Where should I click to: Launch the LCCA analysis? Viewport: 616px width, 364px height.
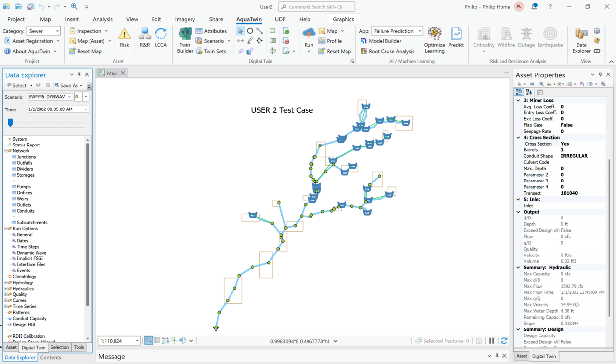(161, 36)
